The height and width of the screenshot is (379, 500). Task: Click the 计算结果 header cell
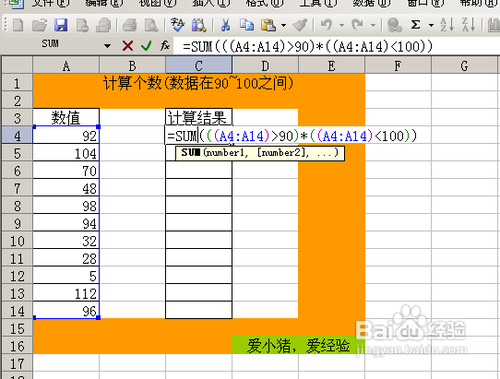(x=199, y=118)
